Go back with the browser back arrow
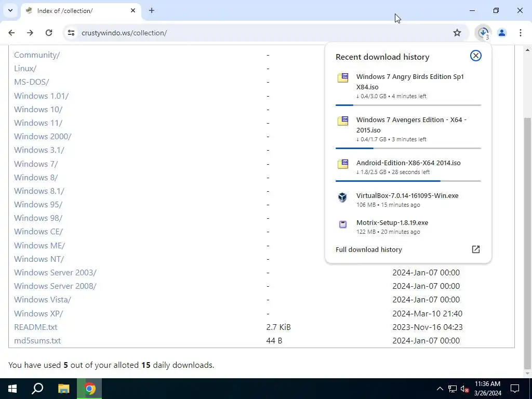This screenshot has width=532, height=399. click(x=11, y=33)
